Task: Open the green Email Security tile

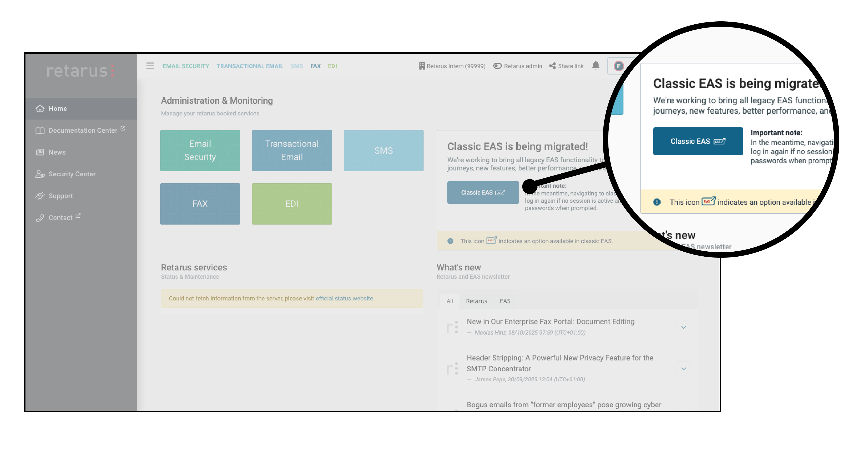Action: pyautogui.click(x=200, y=150)
